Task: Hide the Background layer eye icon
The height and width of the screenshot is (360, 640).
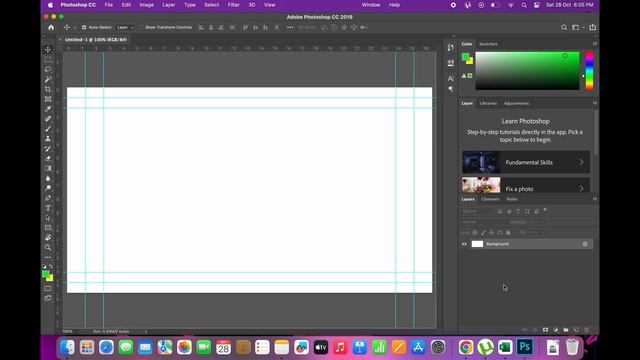Action: [464, 244]
